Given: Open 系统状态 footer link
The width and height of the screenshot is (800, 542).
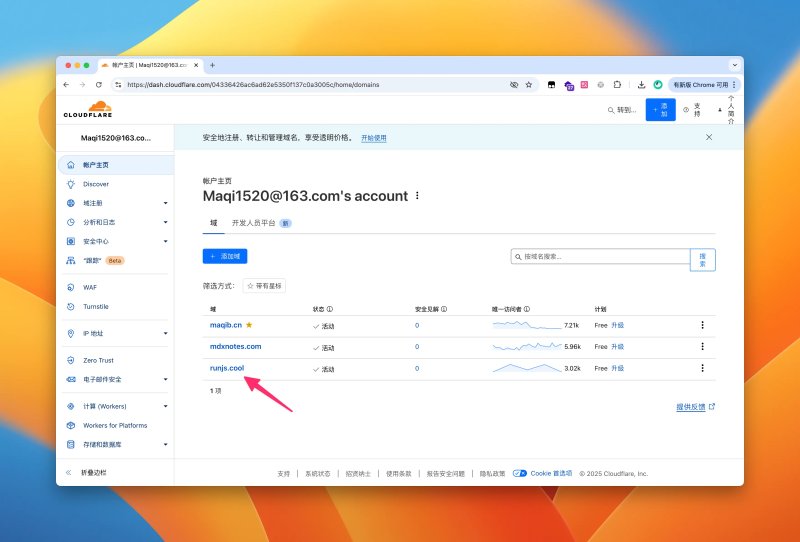Looking at the screenshot, I should 317,474.
